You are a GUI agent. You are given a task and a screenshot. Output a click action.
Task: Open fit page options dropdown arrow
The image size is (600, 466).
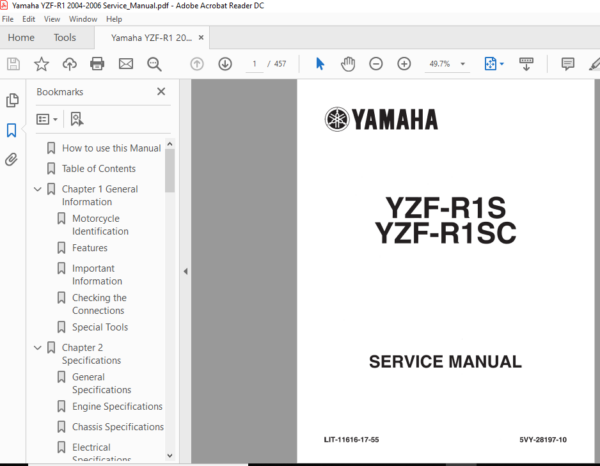(502, 64)
